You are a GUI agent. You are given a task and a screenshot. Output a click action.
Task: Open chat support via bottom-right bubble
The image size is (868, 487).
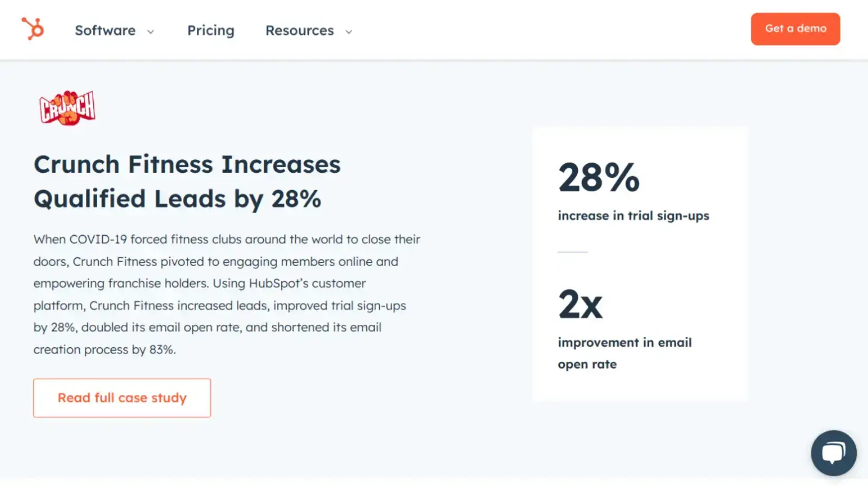tap(833, 453)
